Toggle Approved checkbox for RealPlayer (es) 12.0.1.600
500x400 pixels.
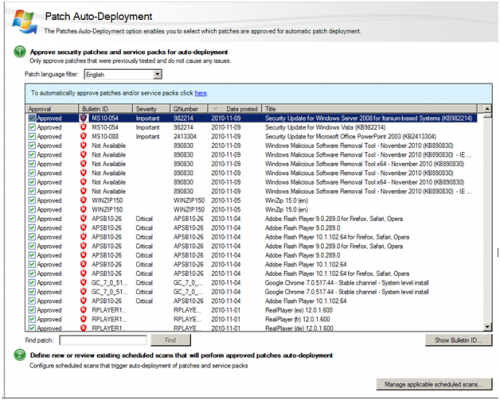point(32,310)
